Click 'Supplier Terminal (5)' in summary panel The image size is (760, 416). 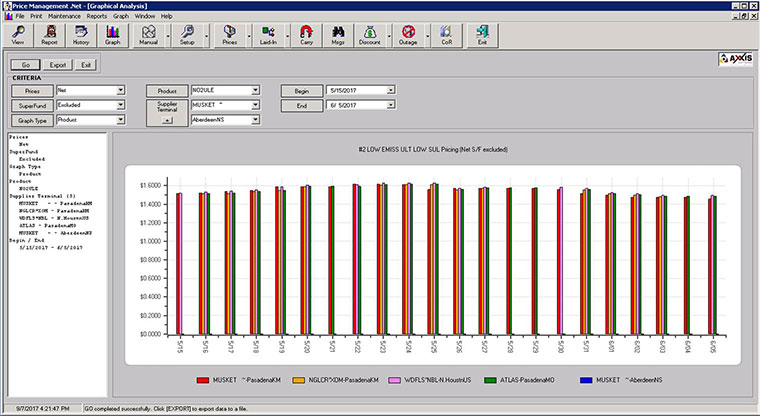[43, 196]
